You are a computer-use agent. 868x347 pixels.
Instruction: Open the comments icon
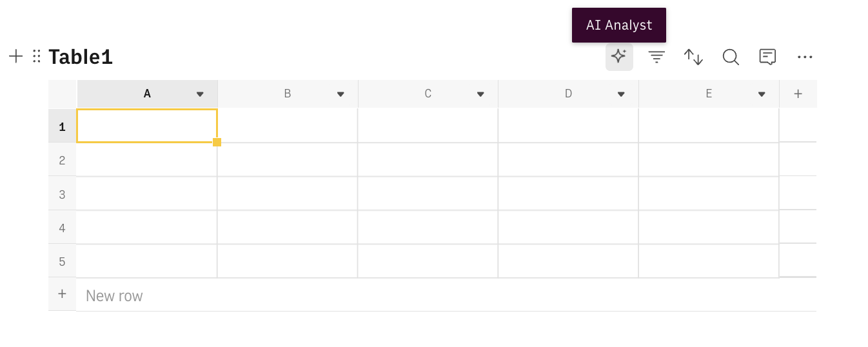coord(767,57)
